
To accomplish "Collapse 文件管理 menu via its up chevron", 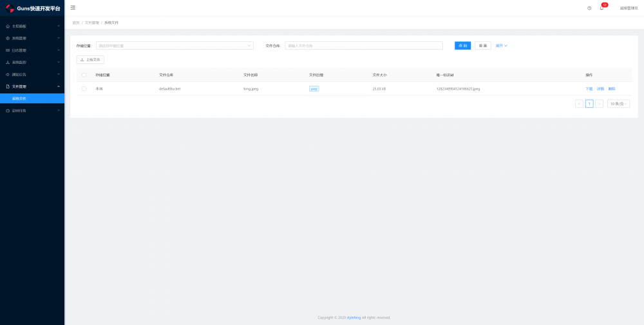I will click(59, 86).
